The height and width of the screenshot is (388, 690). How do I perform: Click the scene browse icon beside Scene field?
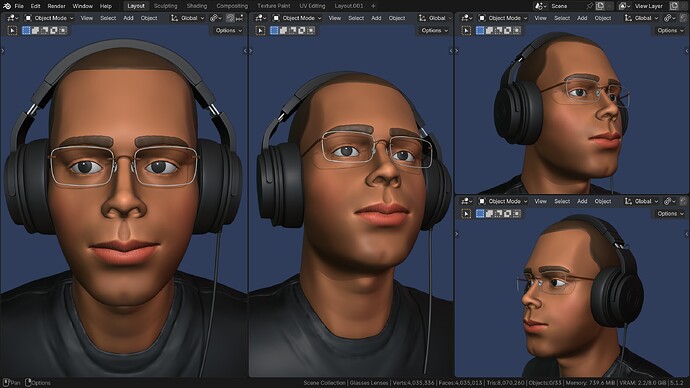pos(540,6)
